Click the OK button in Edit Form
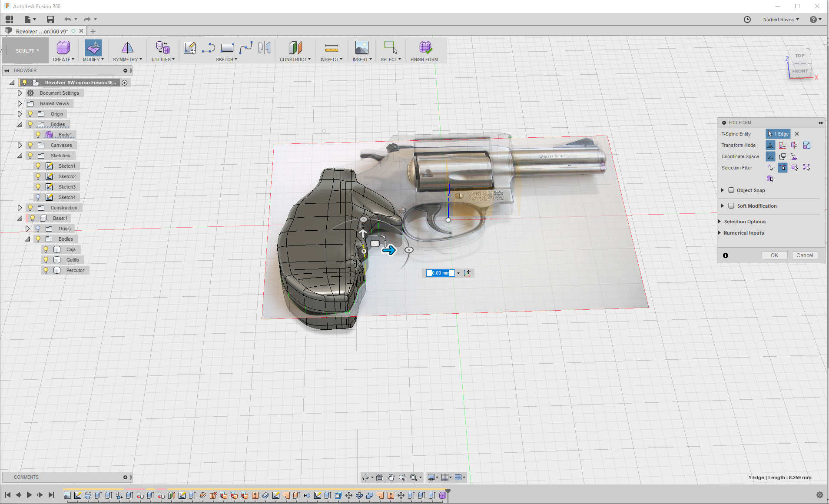Viewport: 829px width, 504px height. click(774, 255)
